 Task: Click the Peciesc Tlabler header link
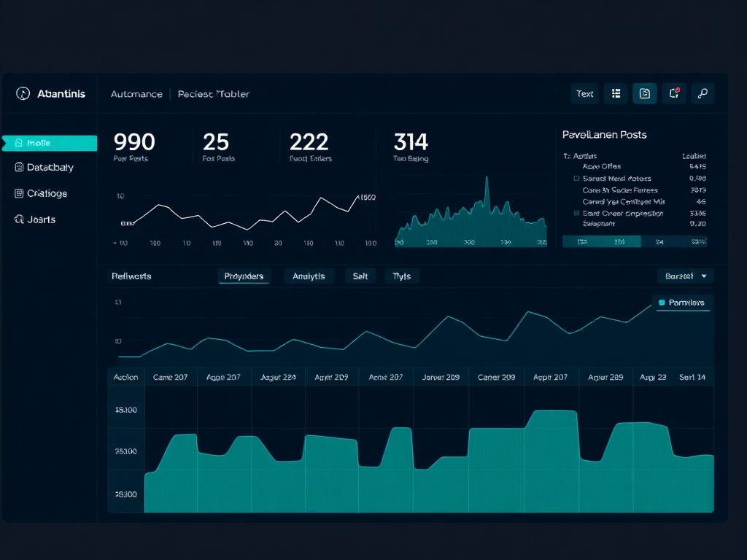click(214, 94)
